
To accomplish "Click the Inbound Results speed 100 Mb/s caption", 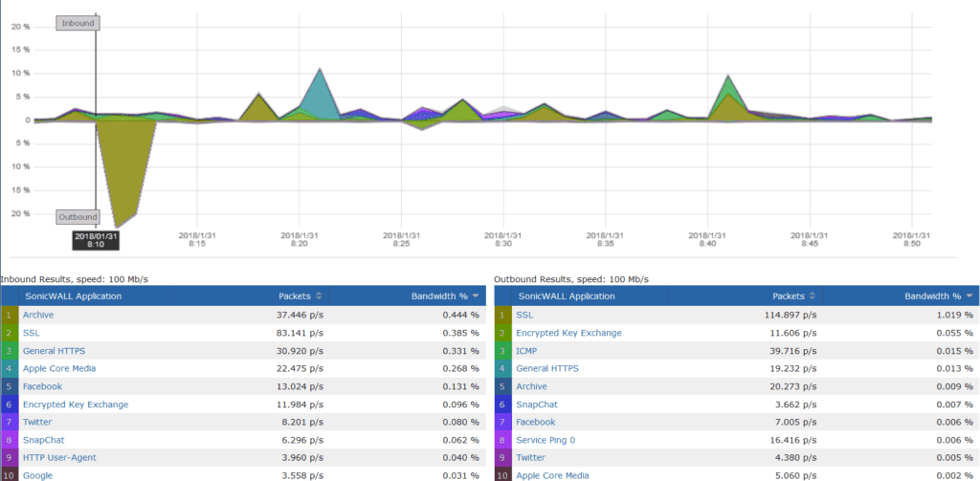I will [75, 278].
